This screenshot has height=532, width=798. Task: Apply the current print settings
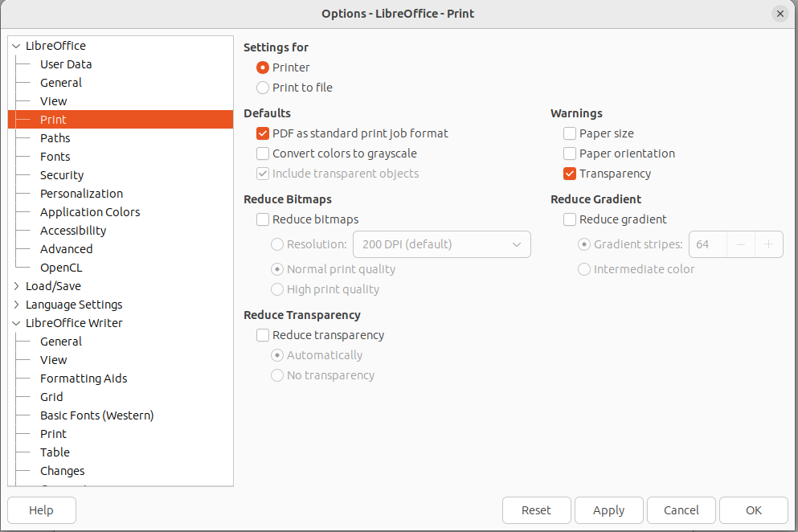(x=608, y=509)
